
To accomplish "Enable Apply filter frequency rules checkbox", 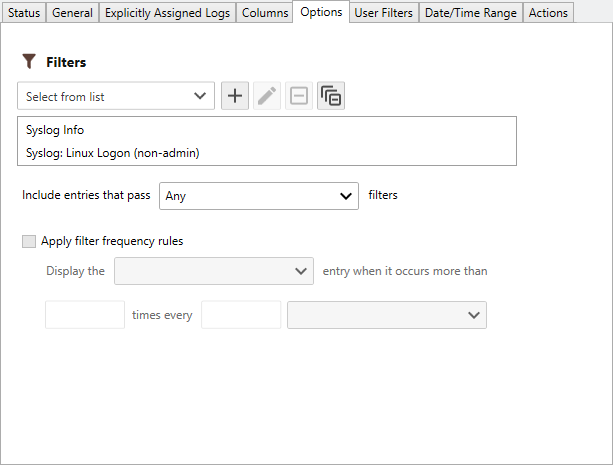I will pos(29,241).
